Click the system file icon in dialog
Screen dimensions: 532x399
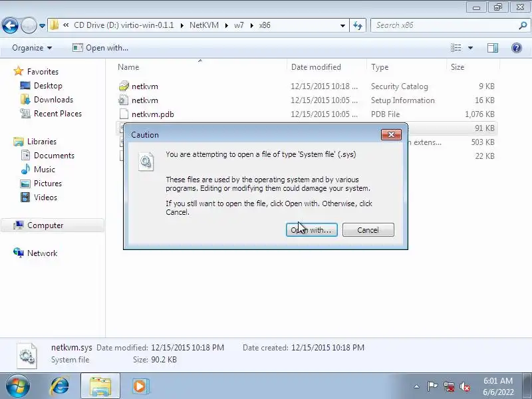pyautogui.click(x=146, y=161)
